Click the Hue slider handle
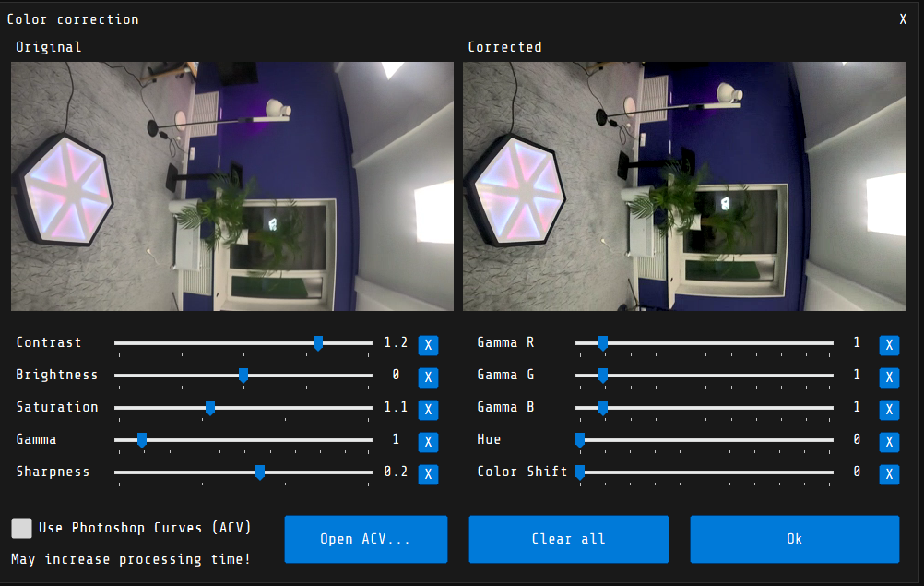 (580, 440)
